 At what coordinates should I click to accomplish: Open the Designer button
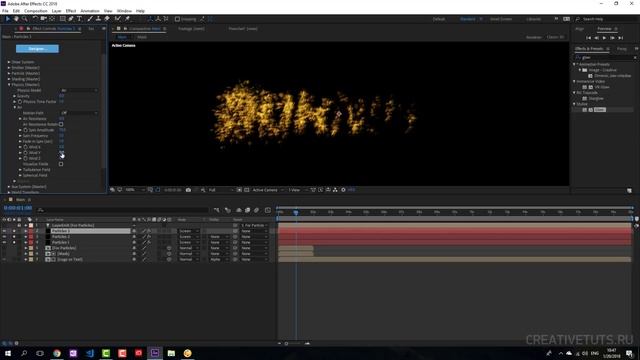pyautogui.click(x=37, y=49)
